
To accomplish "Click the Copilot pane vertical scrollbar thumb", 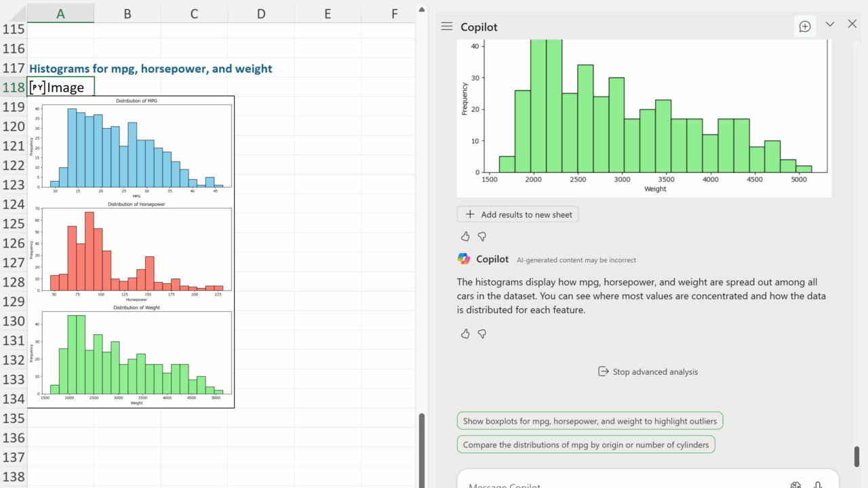I will 856,456.
